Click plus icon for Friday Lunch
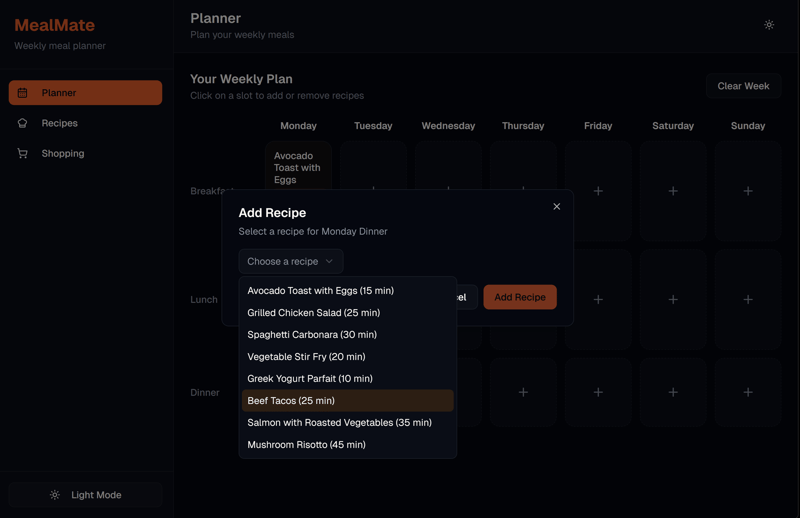 598,299
